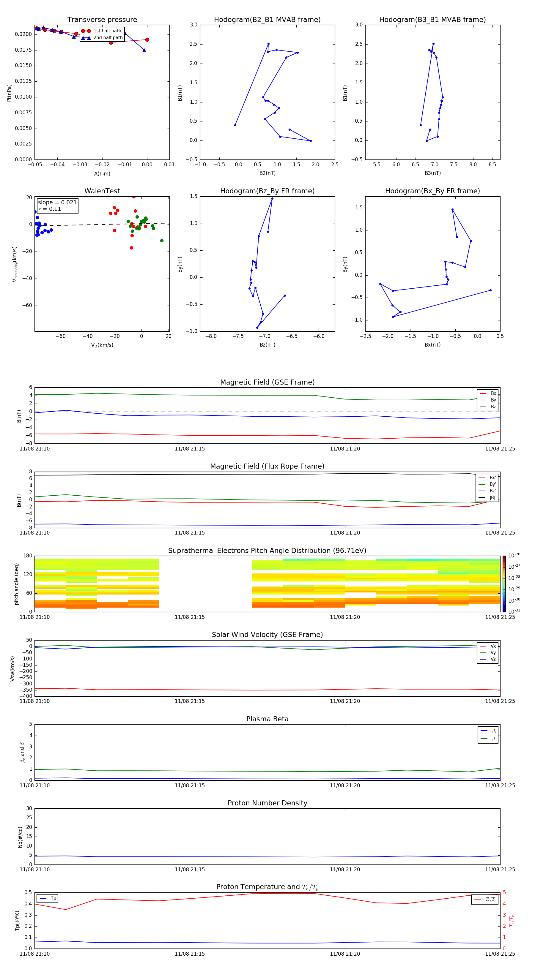Click the 'Bz(nT)' x-axis label
Viewport: 535px width, 980px height.
(267, 345)
